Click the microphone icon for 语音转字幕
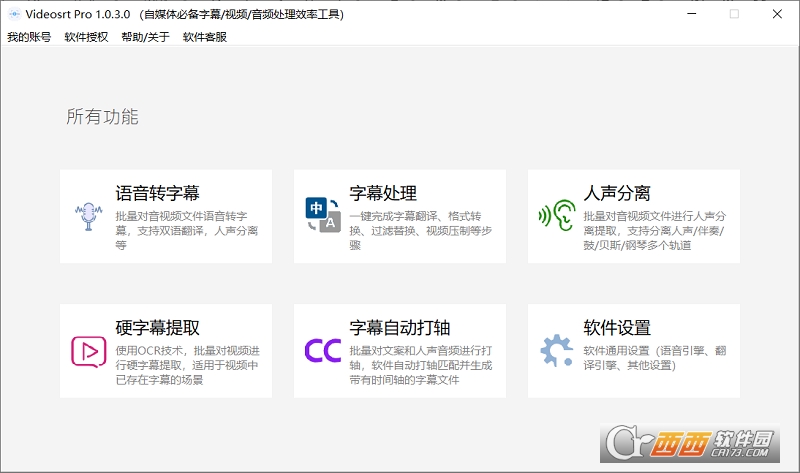This screenshot has height=473, width=800. coord(88,216)
